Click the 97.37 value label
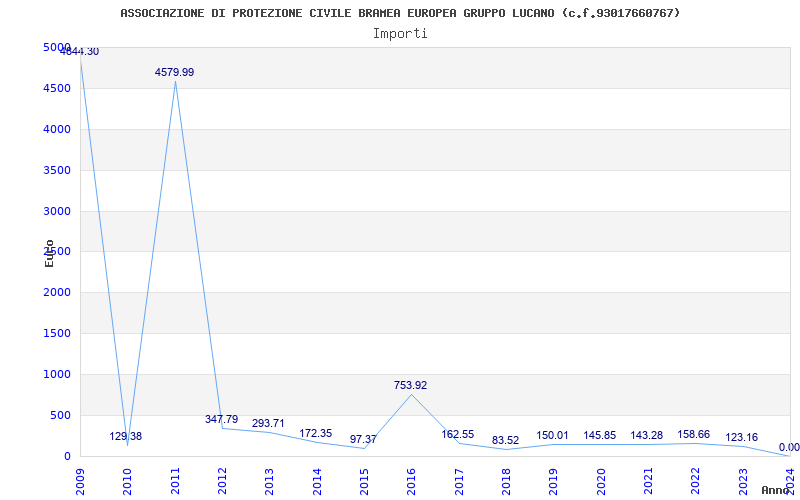This screenshot has height=500, width=800. tap(363, 439)
